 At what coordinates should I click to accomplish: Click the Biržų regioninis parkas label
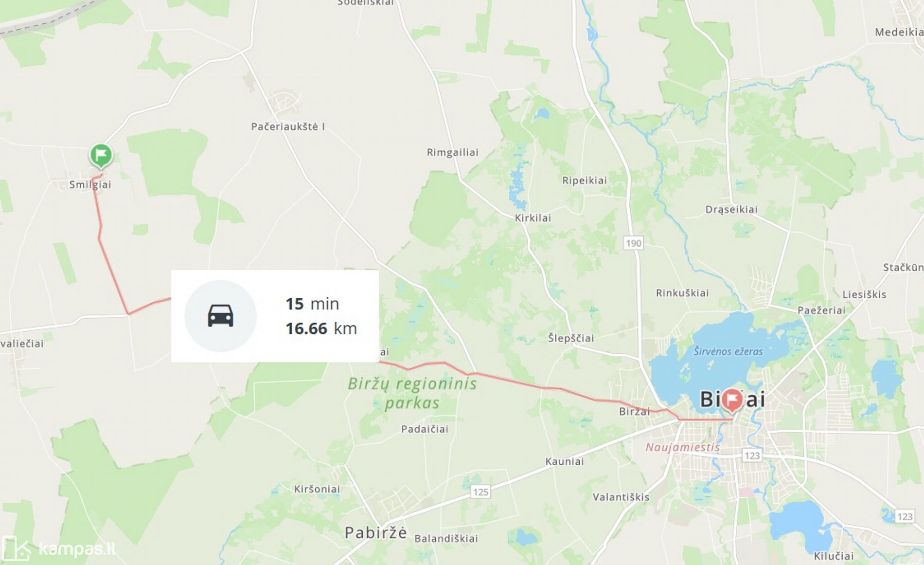click(x=412, y=393)
